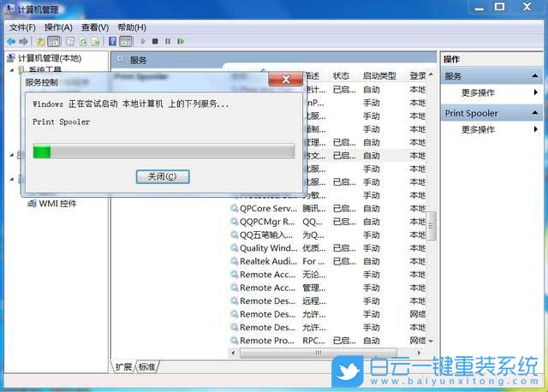The image size is (548, 392).
Task: Select the QQ五笔输入... service row
Action: [328, 235]
